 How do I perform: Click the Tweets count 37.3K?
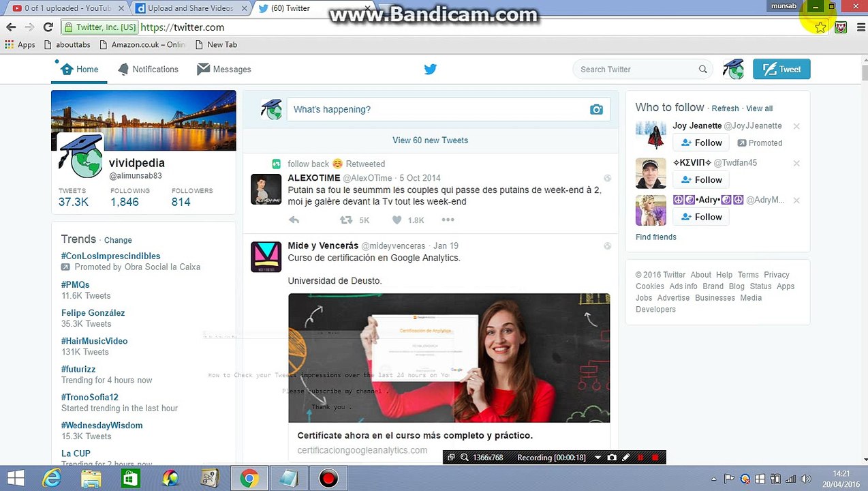pos(74,202)
